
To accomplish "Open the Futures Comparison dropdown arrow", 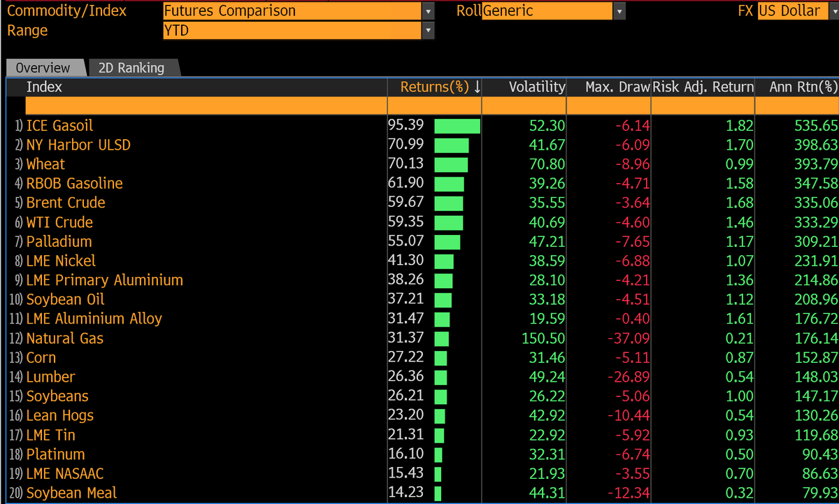I will pos(429,11).
